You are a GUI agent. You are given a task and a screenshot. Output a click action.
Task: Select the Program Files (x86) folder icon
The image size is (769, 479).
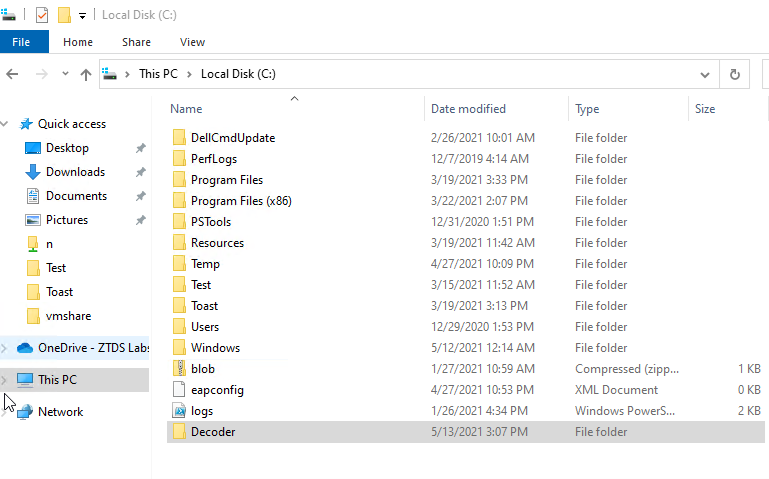(179, 201)
